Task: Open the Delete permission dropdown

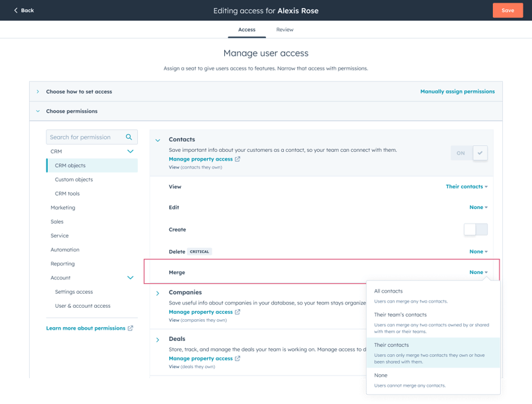Action: (x=478, y=251)
